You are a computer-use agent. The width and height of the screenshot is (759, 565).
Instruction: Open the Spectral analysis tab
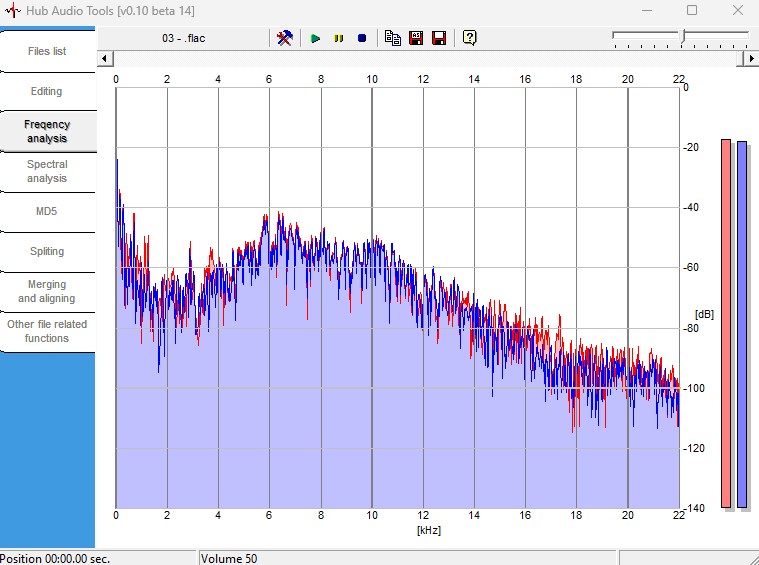47,171
